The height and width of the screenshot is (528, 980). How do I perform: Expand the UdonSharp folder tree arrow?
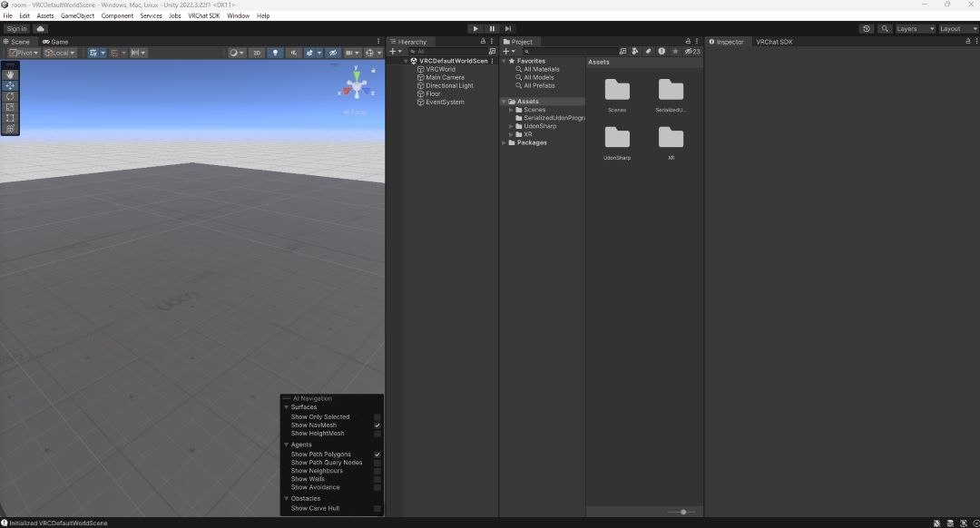click(x=511, y=126)
